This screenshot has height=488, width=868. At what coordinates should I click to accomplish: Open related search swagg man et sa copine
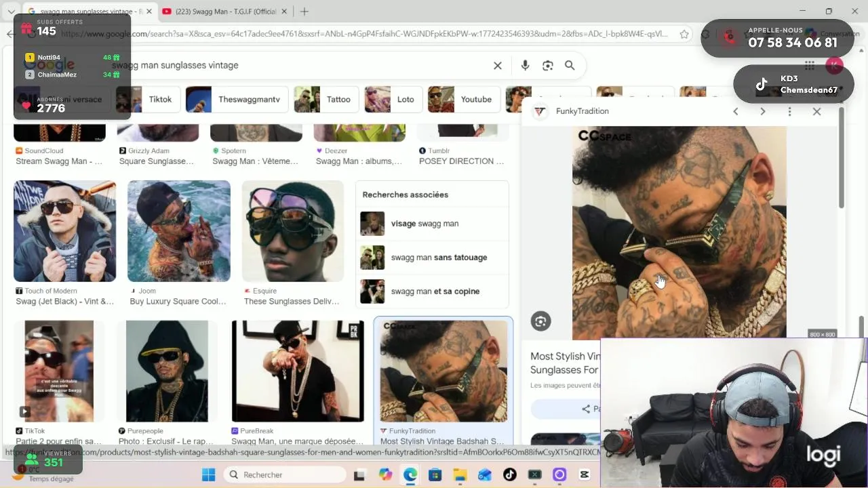[432, 291]
